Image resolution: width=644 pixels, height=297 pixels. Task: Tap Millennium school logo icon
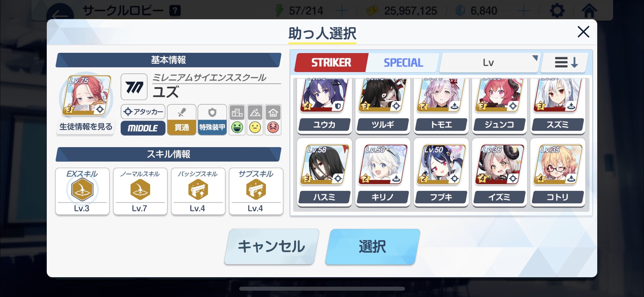point(134,87)
